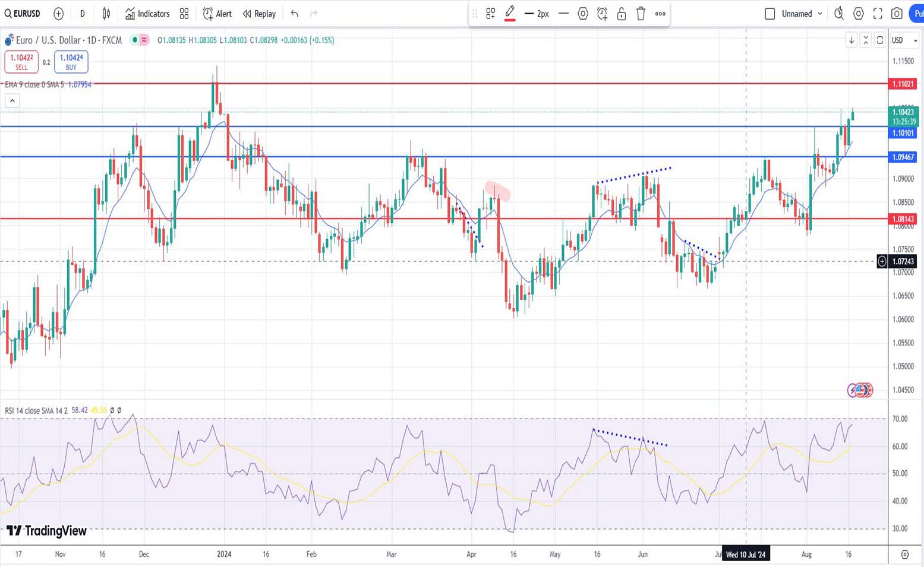Viewport: 924px width, 567px height.
Task: Add alert on drawing from floating toolbar
Action: click(x=602, y=14)
